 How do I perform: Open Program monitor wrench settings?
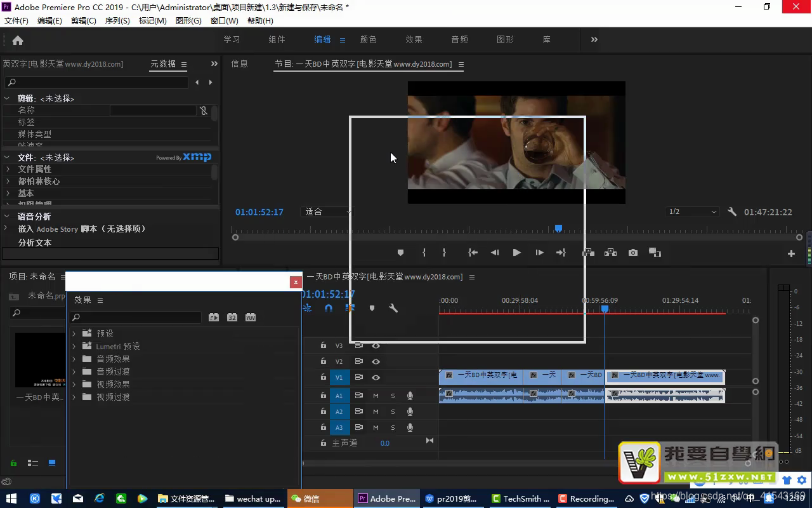tap(732, 212)
